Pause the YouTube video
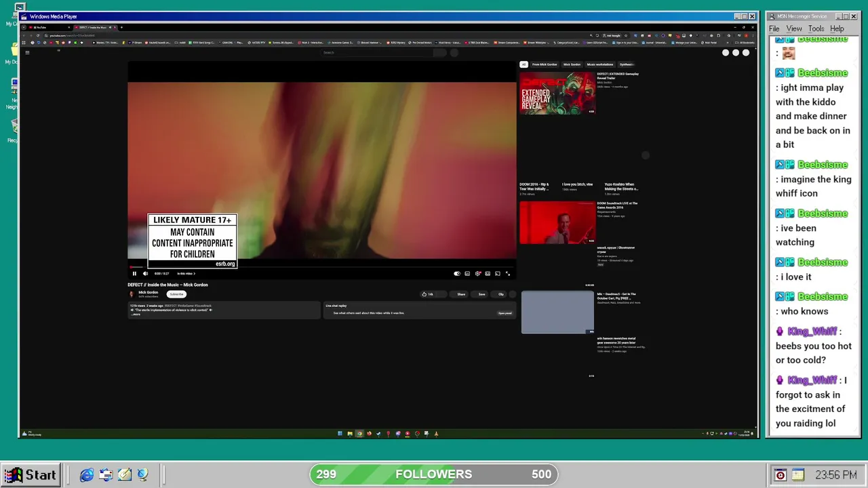The width and height of the screenshot is (868, 488). (134, 274)
